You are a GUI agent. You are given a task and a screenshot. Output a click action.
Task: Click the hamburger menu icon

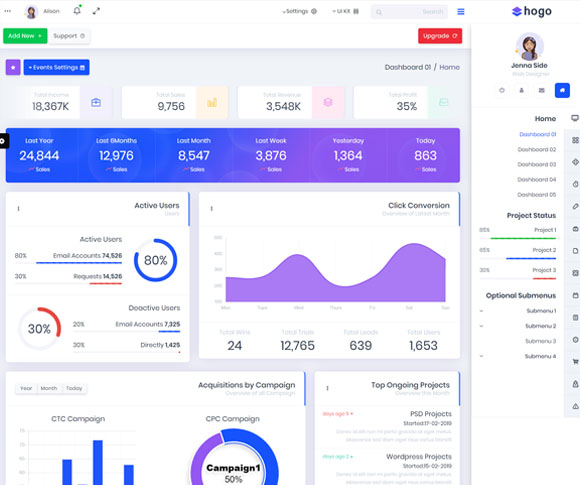click(x=461, y=12)
